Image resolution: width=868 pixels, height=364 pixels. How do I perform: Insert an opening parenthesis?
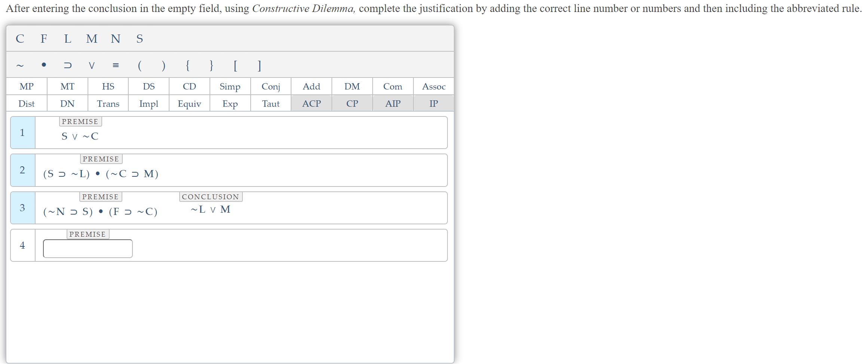point(140,66)
